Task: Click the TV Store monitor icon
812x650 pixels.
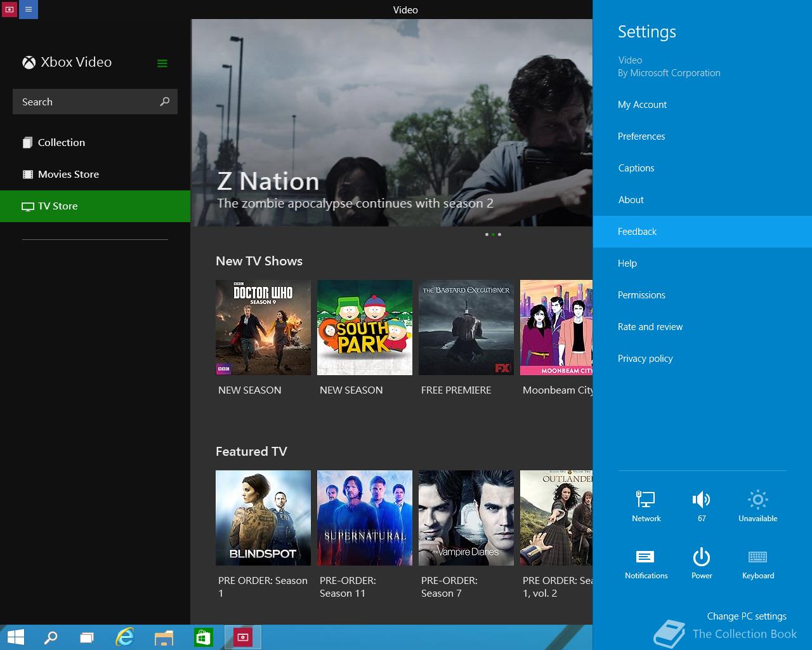Action: tap(28, 206)
